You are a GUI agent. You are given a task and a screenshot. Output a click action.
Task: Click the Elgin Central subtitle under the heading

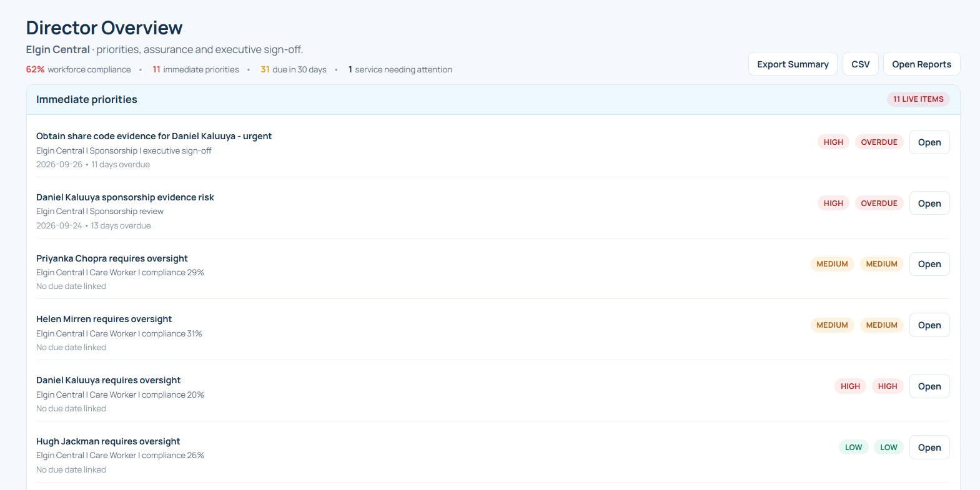164,50
